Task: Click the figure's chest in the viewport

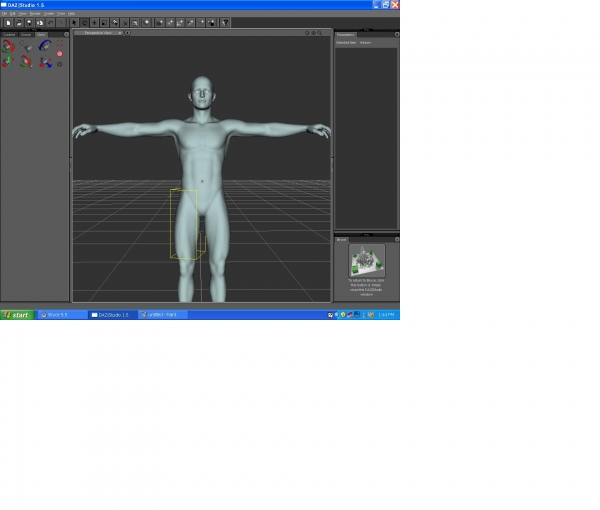Action: pos(202,138)
